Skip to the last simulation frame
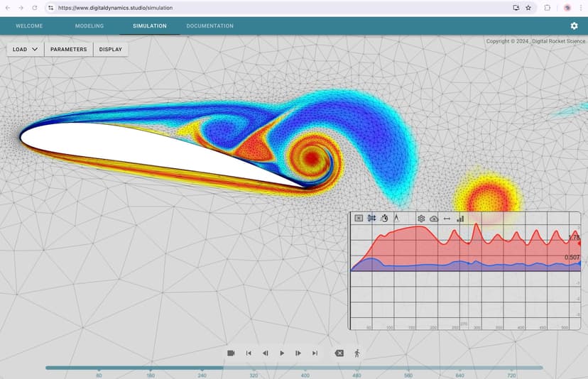Screen dimensions: 588x379 [315, 353]
